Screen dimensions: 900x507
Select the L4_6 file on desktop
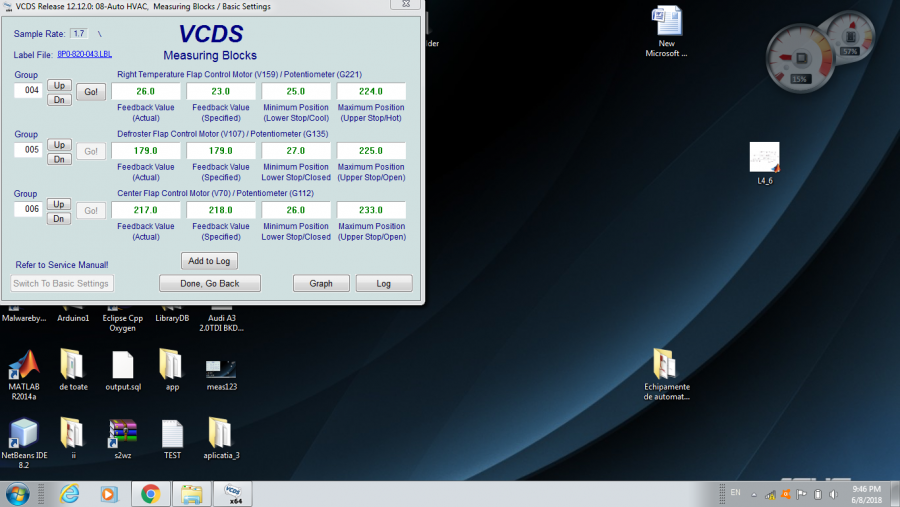[764, 158]
